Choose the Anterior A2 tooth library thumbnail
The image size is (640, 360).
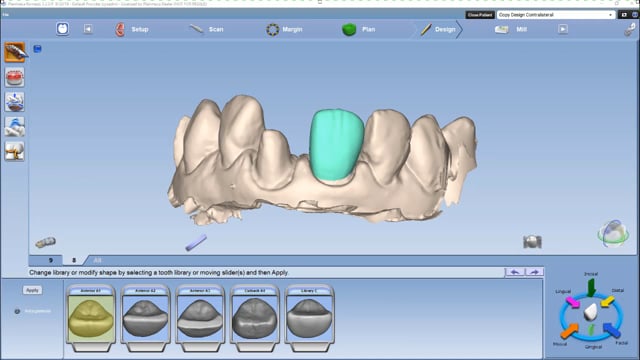pos(145,318)
